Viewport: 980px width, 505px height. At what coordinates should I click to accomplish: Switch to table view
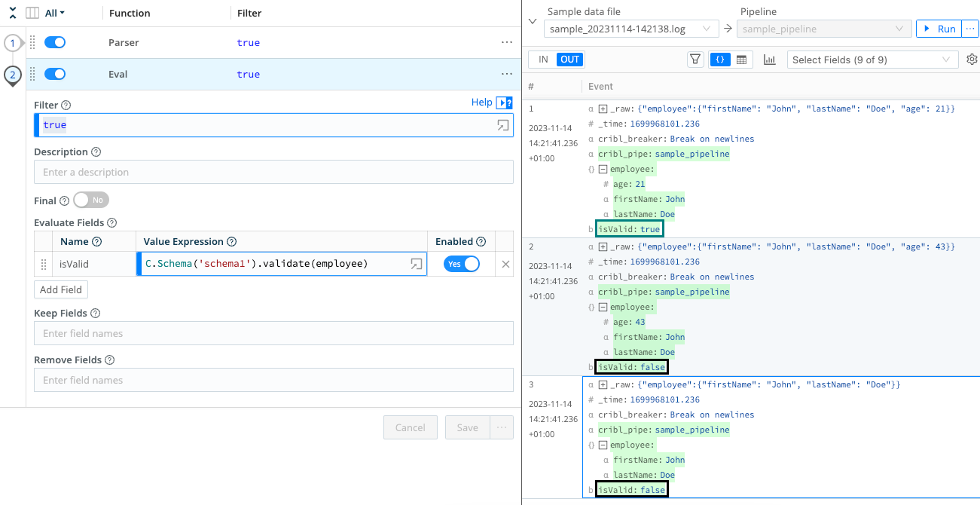tap(741, 60)
